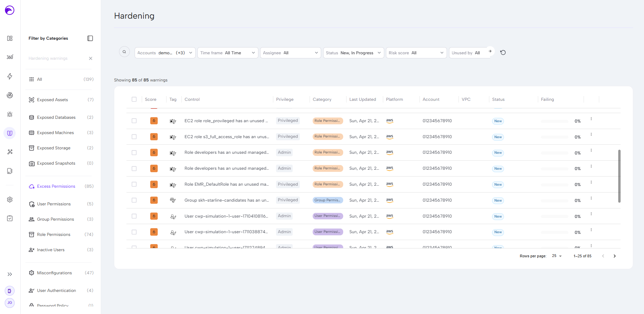The width and height of the screenshot is (644, 314).
Task: Click the refresh filters icon
Action: 503,53
